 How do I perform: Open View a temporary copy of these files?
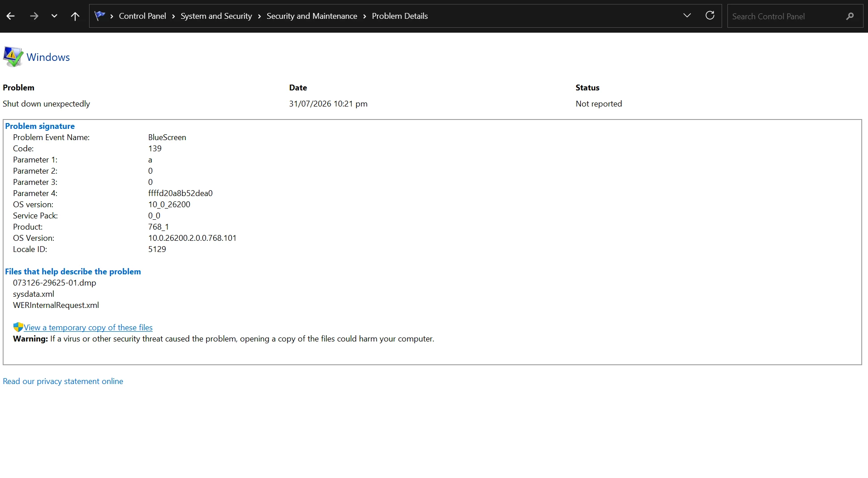(x=88, y=328)
